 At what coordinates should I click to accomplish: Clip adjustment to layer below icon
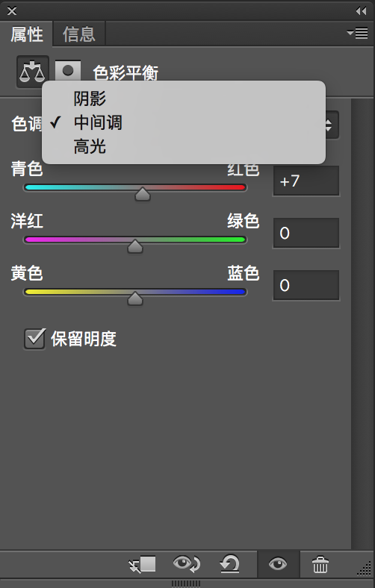tap(142, 564)
